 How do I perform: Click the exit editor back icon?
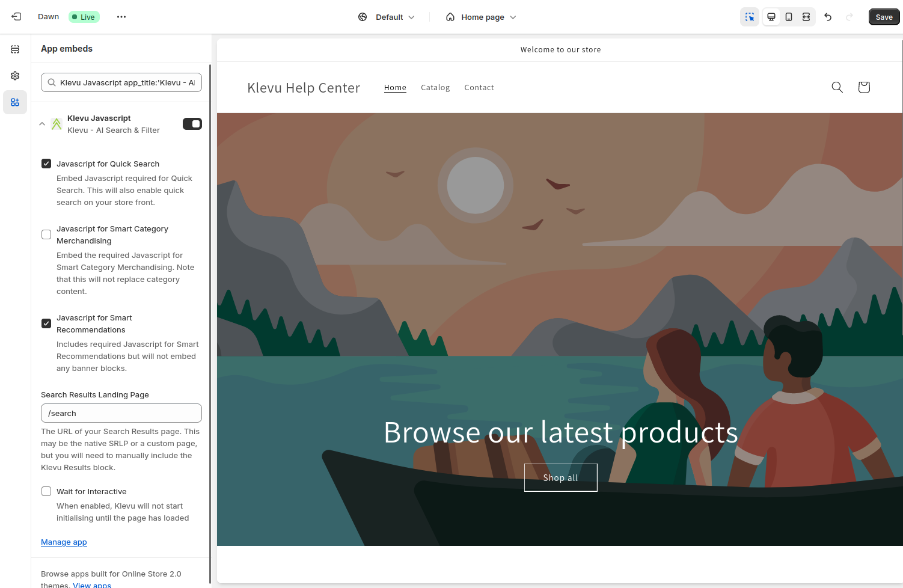coord(16,17)
